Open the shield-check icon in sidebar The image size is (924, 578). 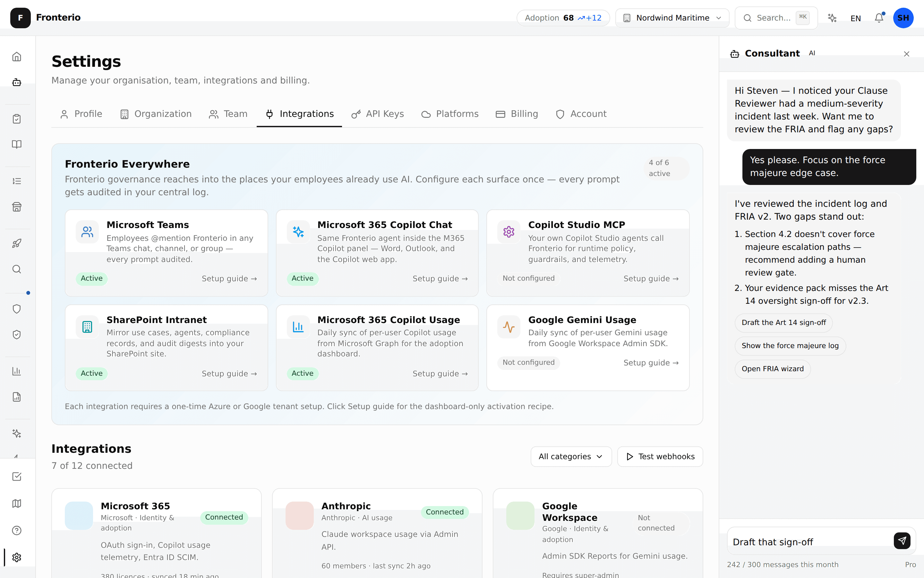click(16, 335)
